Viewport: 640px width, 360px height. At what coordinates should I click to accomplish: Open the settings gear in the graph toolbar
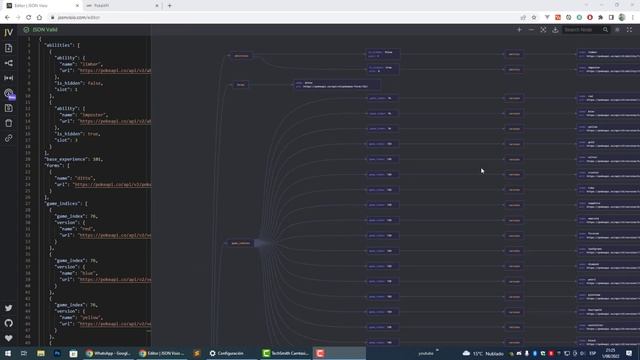tap(617, 30)
